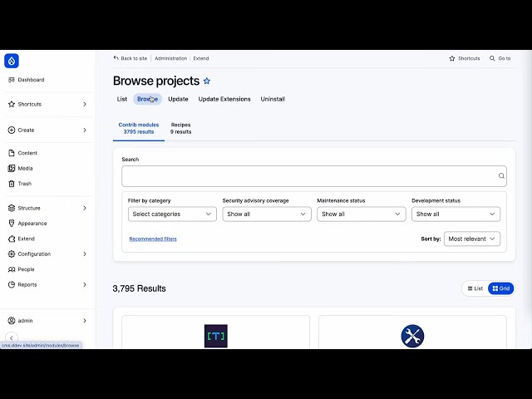The width and height of the screenshot is (532, 399).
Task: Click the Reports pie chart icon
Action: point(12,284)
